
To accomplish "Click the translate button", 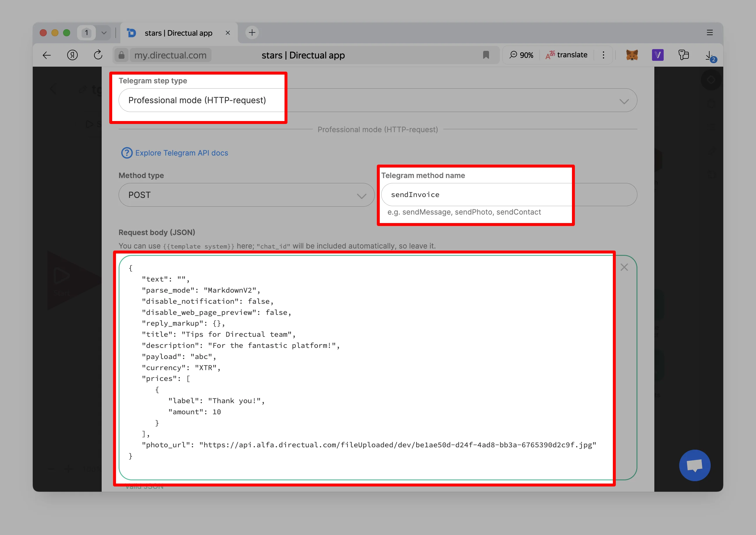I will pos(566,55).
